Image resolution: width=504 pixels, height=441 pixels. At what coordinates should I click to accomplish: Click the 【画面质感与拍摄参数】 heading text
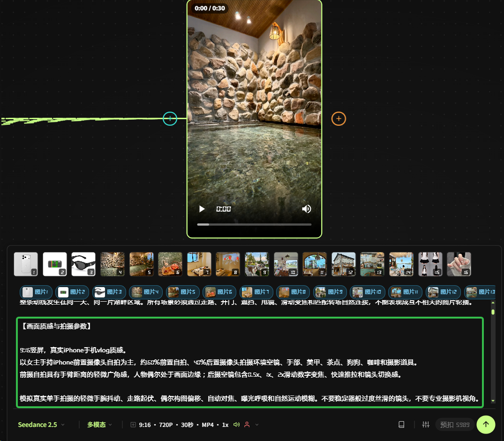pos(57,326)
